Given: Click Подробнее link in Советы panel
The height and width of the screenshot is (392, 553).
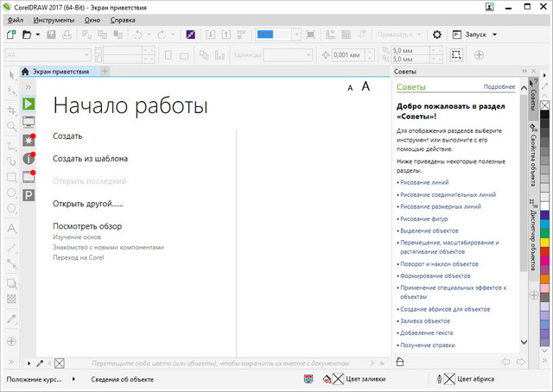Looking at the screenshot, I should click(x=499, y=87).
